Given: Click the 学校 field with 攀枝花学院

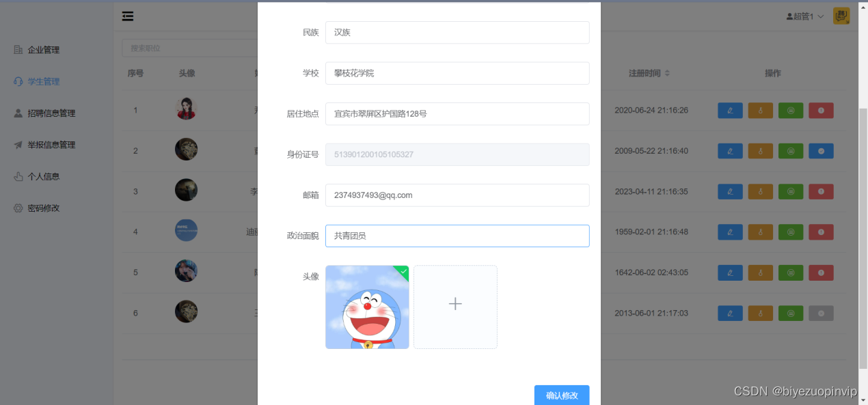Looking at the screenshot, I should [457, 73].
